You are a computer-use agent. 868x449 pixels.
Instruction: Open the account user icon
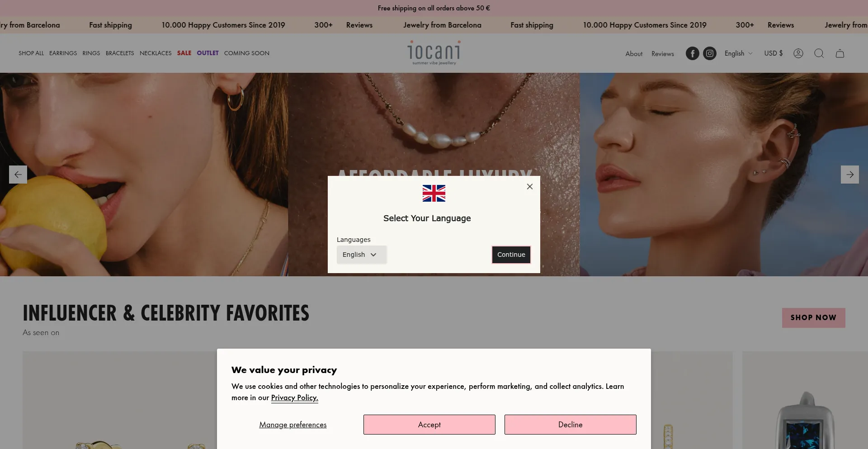click(798, 53)
